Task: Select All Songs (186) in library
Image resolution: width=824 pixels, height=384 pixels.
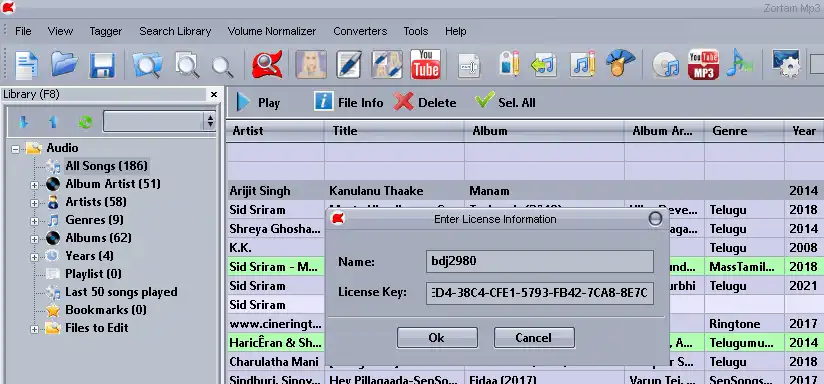Action: [x=106, y=166]
